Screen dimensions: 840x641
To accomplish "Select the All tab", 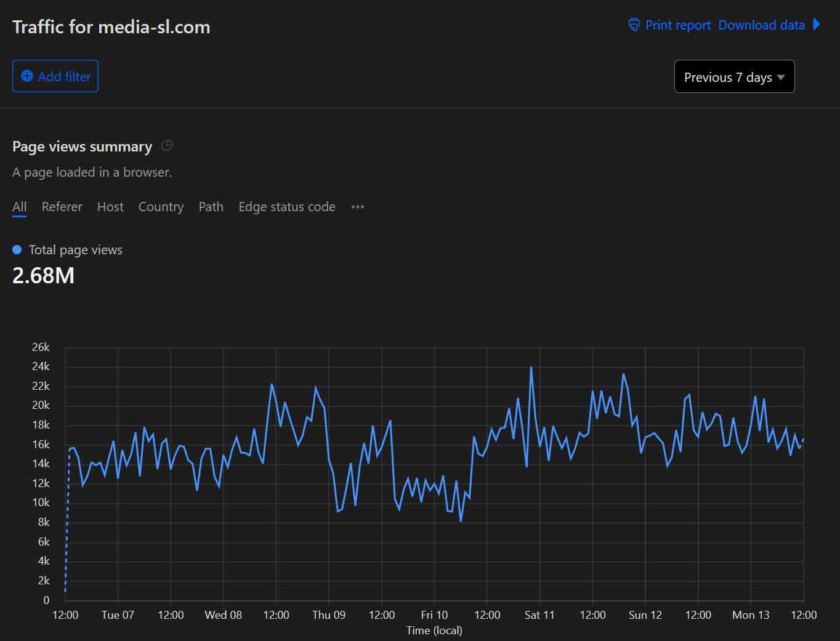I will tap(19, 207).
